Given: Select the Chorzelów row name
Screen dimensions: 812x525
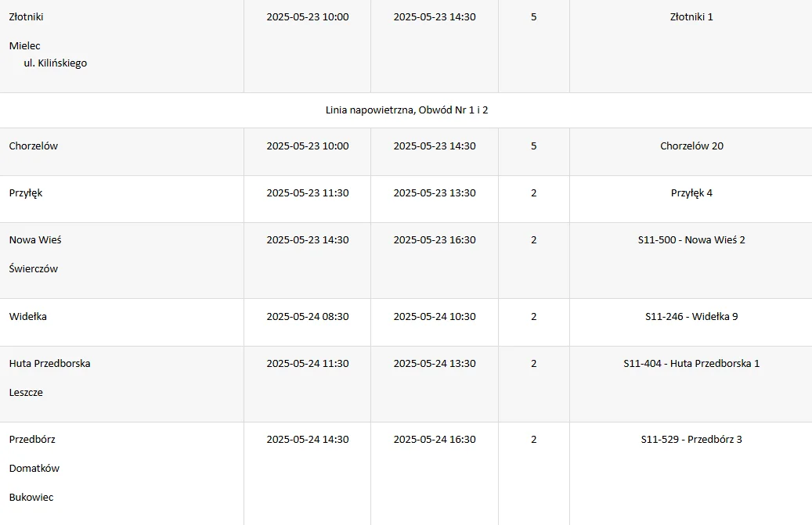Looking at the screenshot, I should [33, 146].
